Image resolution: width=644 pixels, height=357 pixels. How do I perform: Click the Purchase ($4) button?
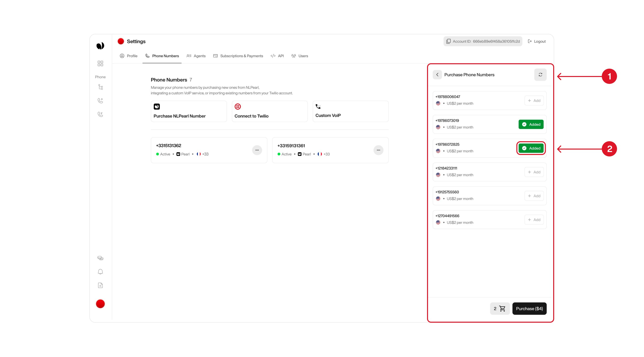[x=529, y=308]
